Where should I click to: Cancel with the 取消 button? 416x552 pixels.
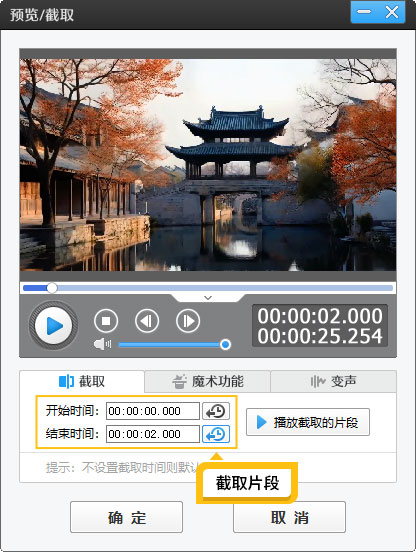(x=289, y=517)
